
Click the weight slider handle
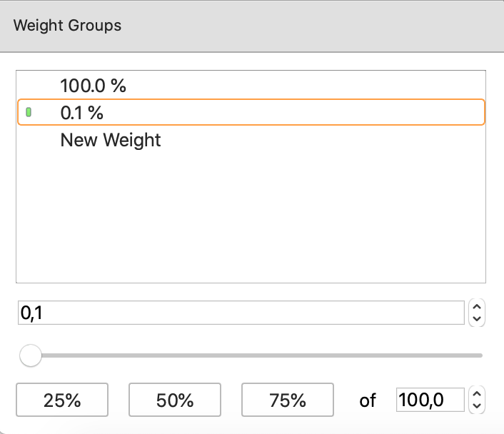coord(31,355)
